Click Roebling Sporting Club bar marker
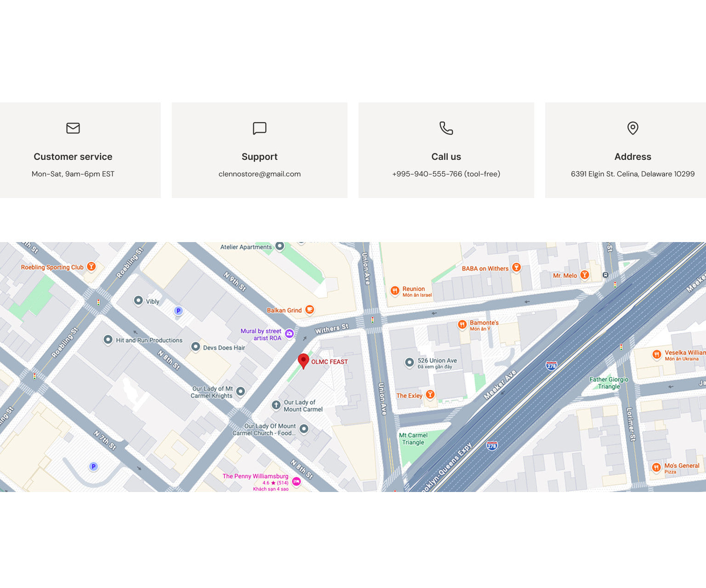 pos(91,266)
